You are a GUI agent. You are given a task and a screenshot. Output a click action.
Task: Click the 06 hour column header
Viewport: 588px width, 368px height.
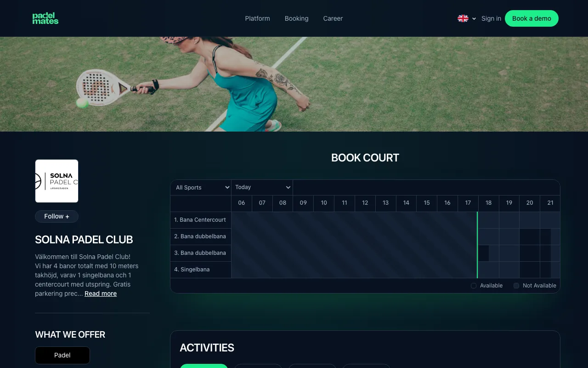[242, 203]
